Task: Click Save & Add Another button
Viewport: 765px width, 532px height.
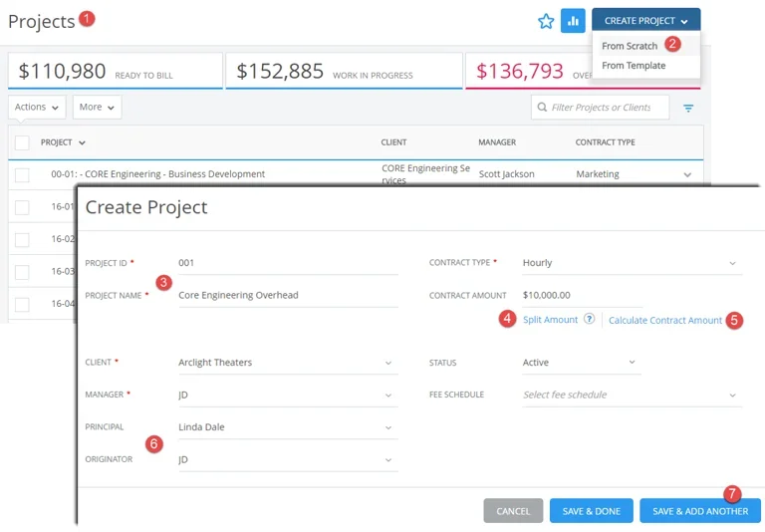Action: (x=700, y=511)
